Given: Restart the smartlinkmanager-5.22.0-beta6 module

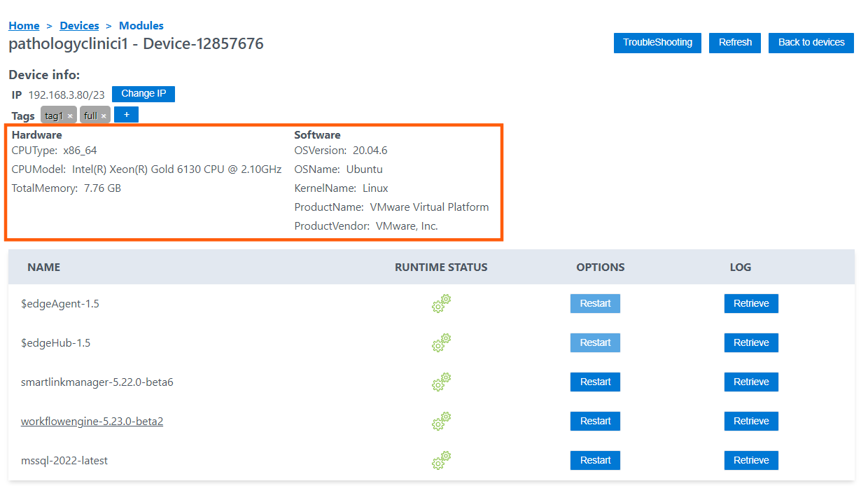Looking at the screenshot, I should click(595, 382).
